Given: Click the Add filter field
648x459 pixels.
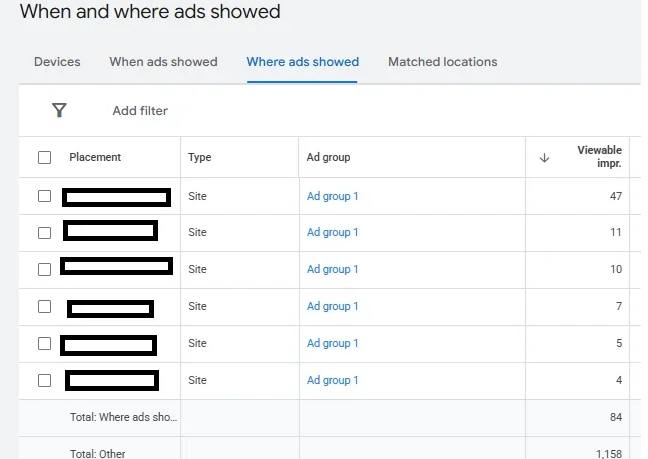Looking at the screenshot, I should pos(140,111).
